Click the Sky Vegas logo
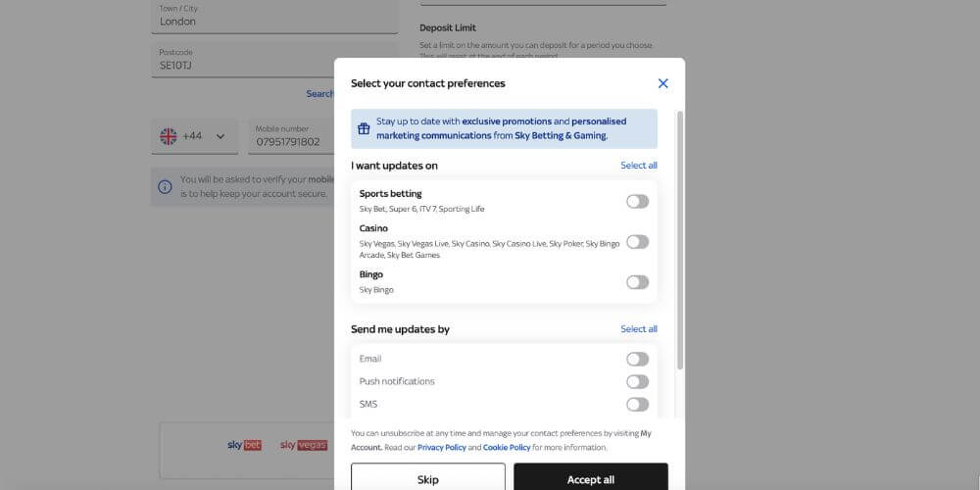The height and width of the screenshot is (490, 980). click(304, 445)
